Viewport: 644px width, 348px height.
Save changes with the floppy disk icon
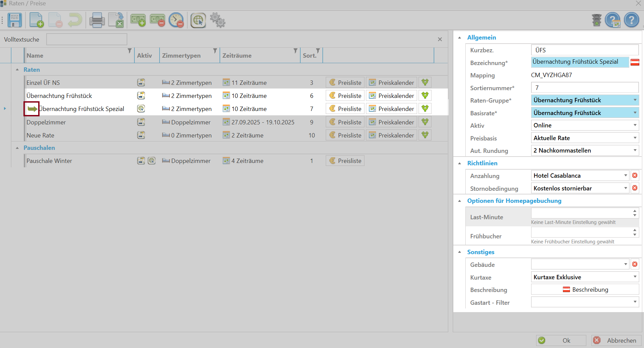pyautogui.click(x=15, y=20)
